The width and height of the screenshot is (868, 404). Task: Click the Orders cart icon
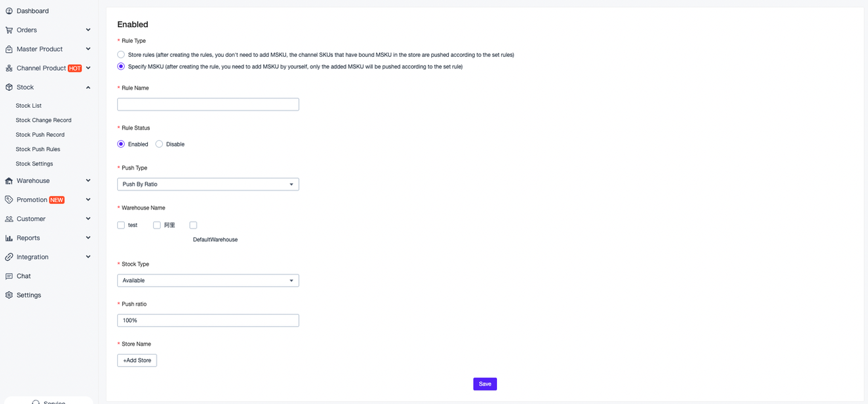click(x=9, y=30)
